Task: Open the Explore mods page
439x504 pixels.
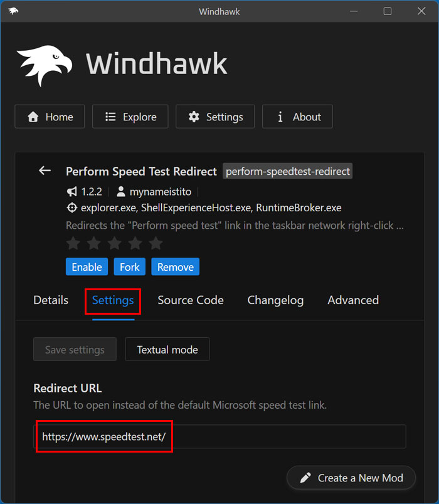Action: 130,117
